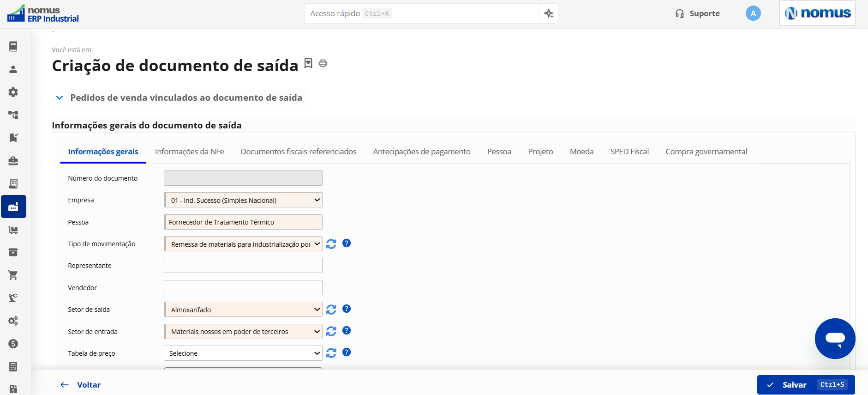Open the chat support bubble
This screenshot has height=395, width=868.
pyautogui.click(x=835, y=339)
